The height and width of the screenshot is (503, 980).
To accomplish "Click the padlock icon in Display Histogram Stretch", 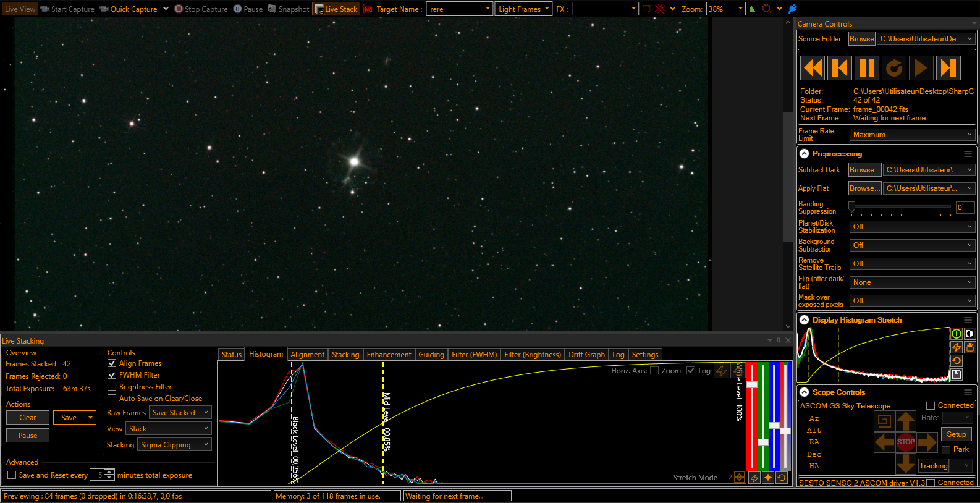I will pos(970,347).
